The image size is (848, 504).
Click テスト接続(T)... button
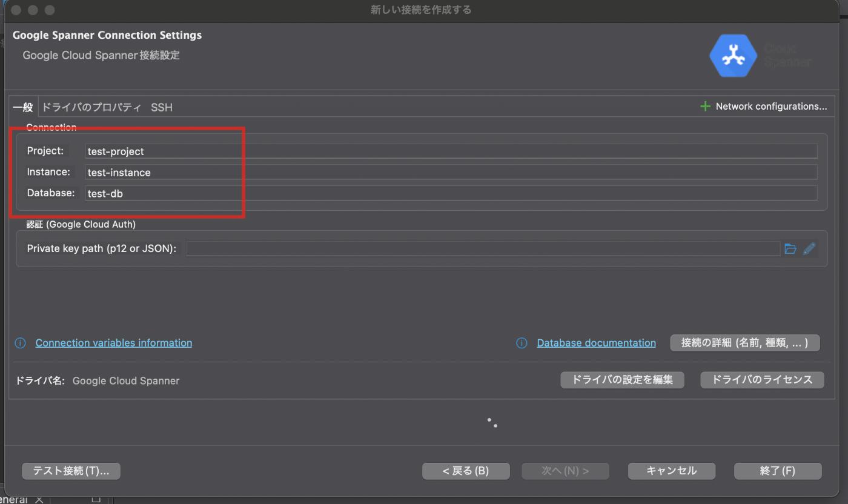[71, 471]
